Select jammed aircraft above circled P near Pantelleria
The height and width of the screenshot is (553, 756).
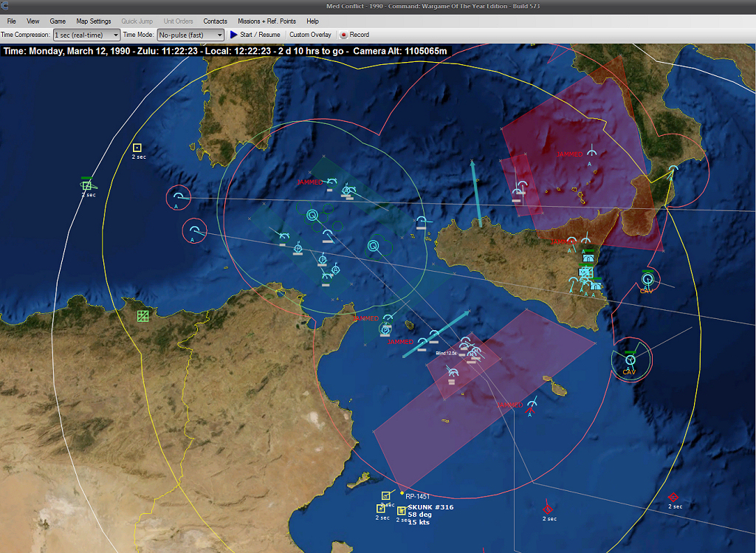[388, 317]
